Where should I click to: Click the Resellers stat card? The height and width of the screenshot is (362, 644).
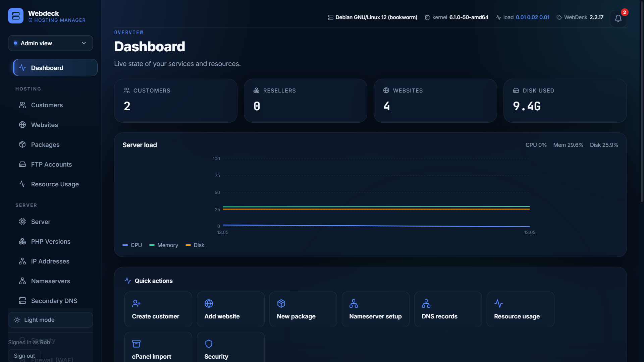[x=305, y=101]
